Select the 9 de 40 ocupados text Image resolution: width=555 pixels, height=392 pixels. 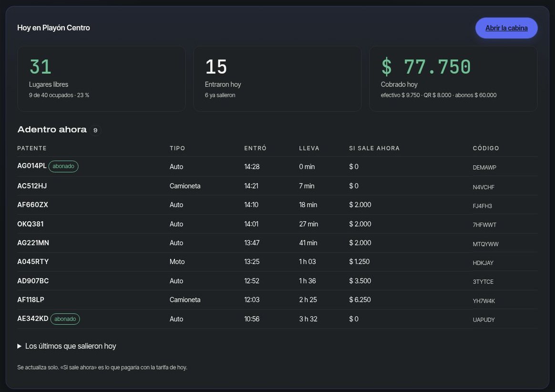click(x=51, y=95)
